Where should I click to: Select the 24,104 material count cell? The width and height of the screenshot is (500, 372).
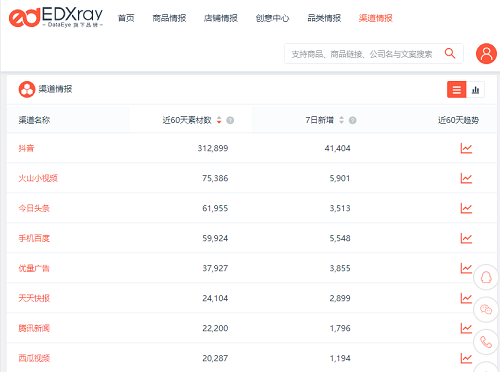pyautogui.click(x=215, y=298)
